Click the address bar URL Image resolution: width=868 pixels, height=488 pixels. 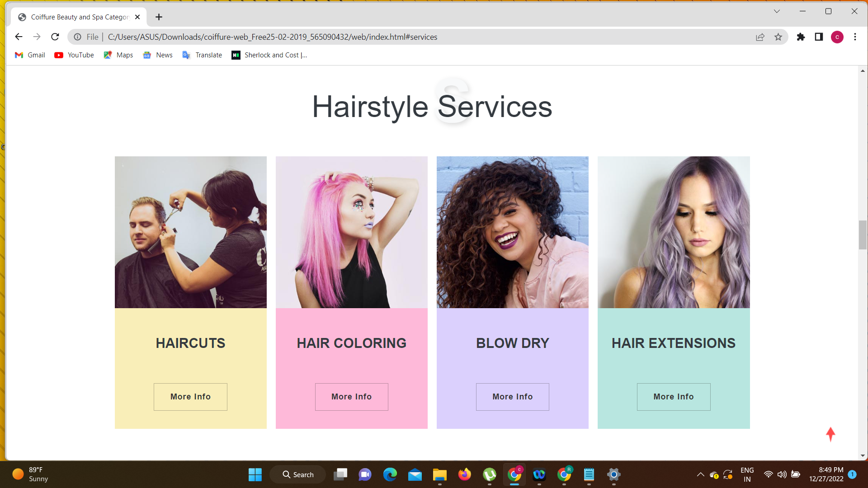[x=272, y=37]
